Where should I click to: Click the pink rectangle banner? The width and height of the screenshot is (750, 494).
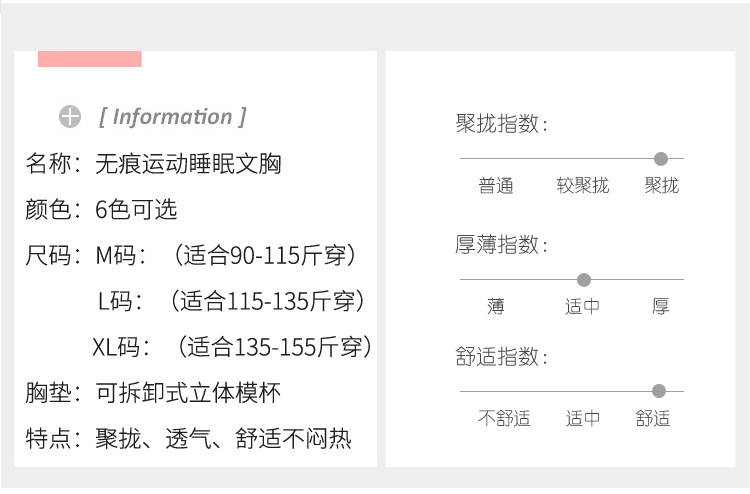coord(89,59)
